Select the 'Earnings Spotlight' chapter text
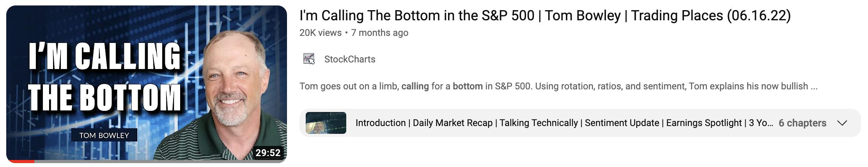Screen dimensions: 868x167 click(x=704, y=123)
